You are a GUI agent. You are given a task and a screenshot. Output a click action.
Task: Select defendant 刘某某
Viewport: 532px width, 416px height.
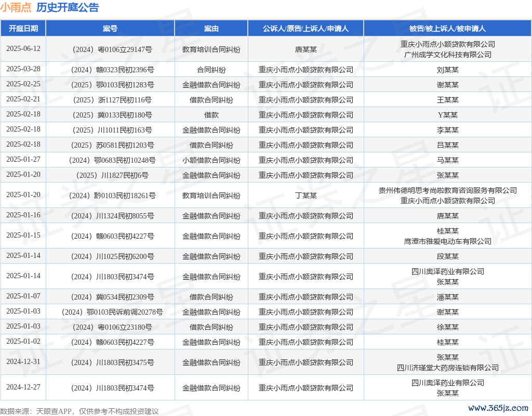pos(447,70)
